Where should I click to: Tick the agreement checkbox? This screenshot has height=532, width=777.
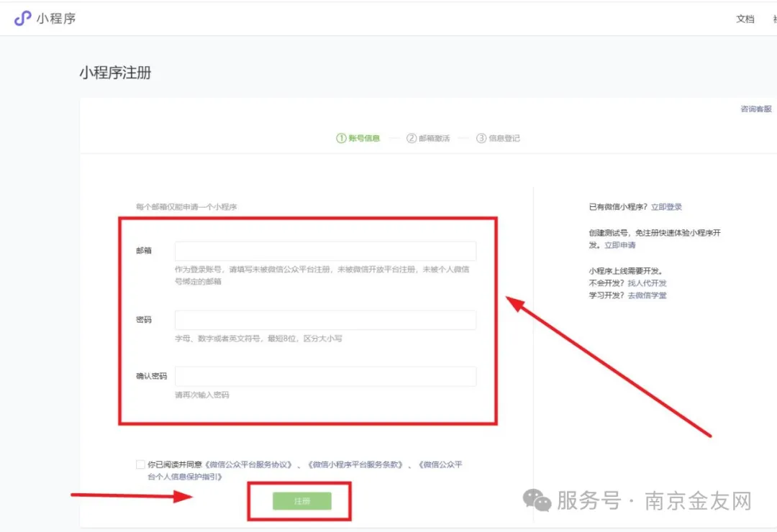coord(140,464)
